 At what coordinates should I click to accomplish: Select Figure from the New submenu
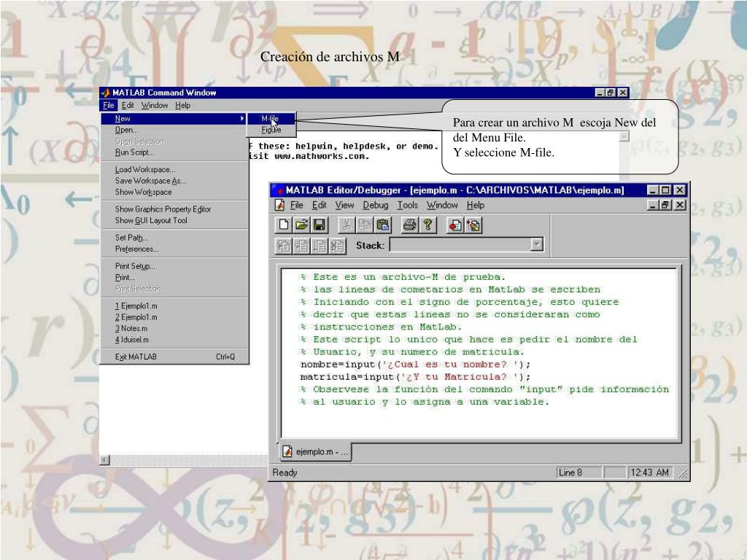271,130
